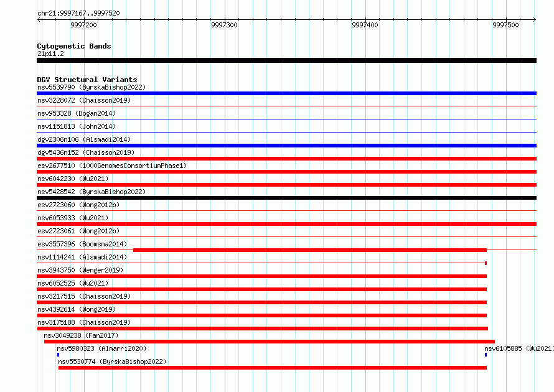Click the black bar under nsv5428542

[x=286, y=198]
